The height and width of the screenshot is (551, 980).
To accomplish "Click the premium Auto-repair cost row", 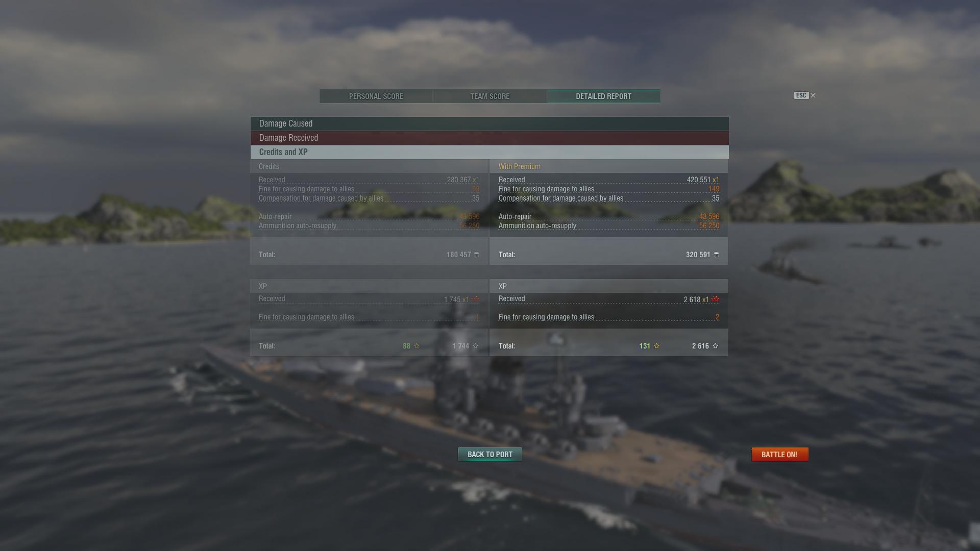I will [x=609, y=216].
